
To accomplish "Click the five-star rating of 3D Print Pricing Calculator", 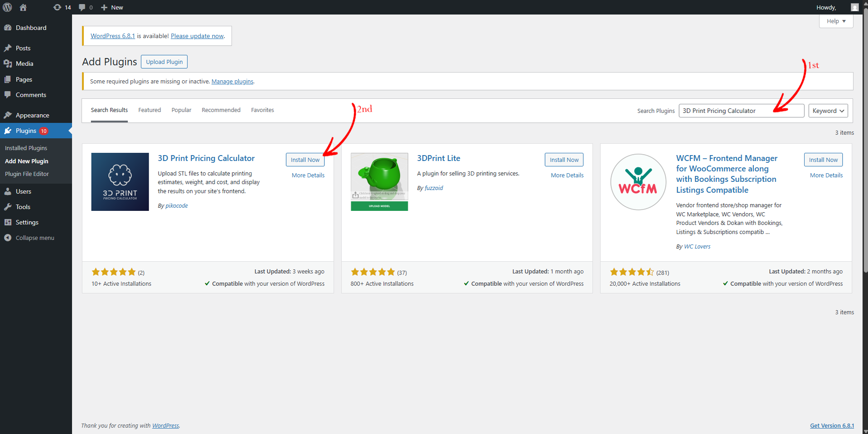I will [114, 272].
